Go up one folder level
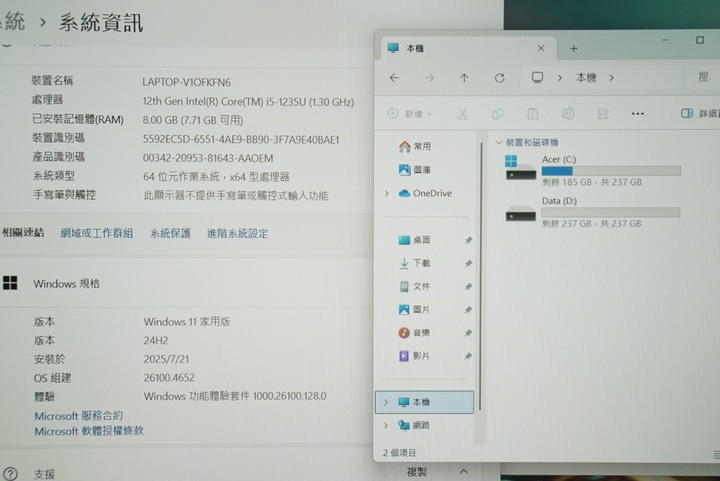This screenshot has width=720, height=481. tap(464, 78)
